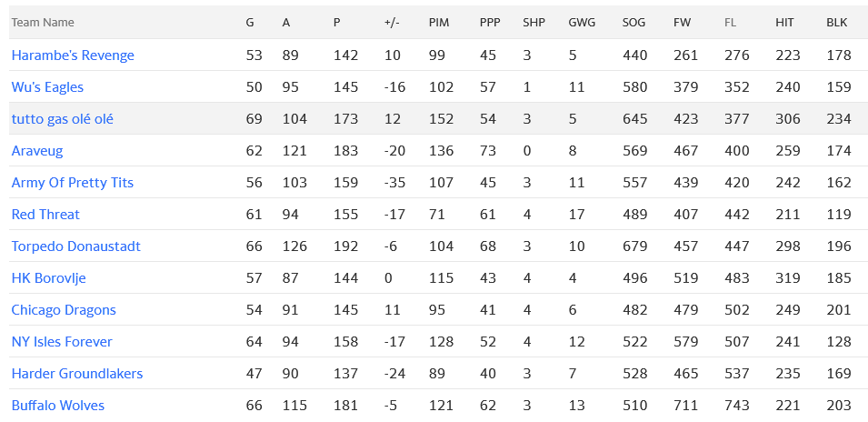Open the Harambe's Revenge team link
The height and width of the screenshot is (422, 868).
point(73,55)
